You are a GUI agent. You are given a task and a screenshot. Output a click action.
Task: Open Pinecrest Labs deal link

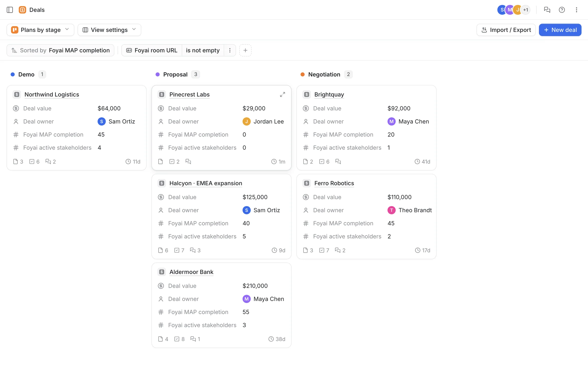coord(189,94)
